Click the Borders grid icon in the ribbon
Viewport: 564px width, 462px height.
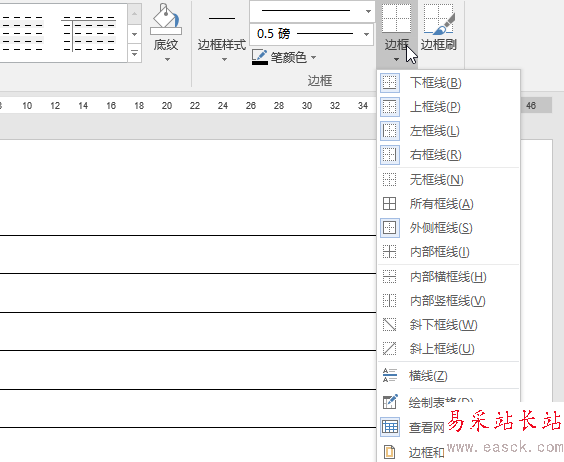pos(396,18)
